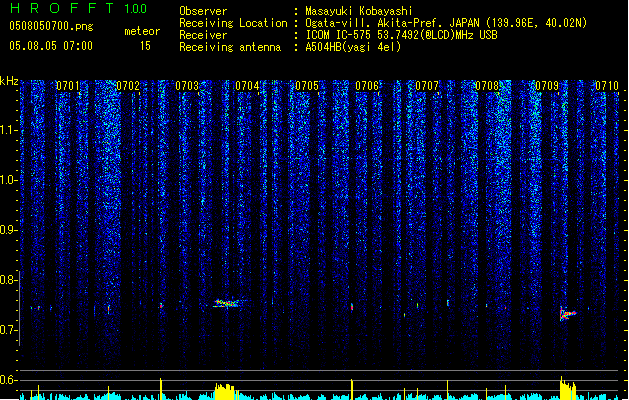Click the 0707 time marker
The height and width of the screenshot is (400, 629).
[427, 86]
